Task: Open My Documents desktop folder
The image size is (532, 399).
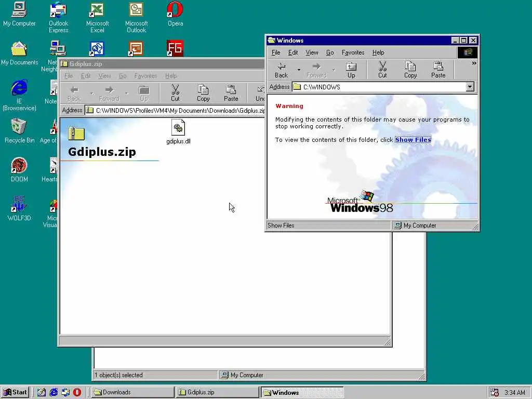Action: point(19,54)
